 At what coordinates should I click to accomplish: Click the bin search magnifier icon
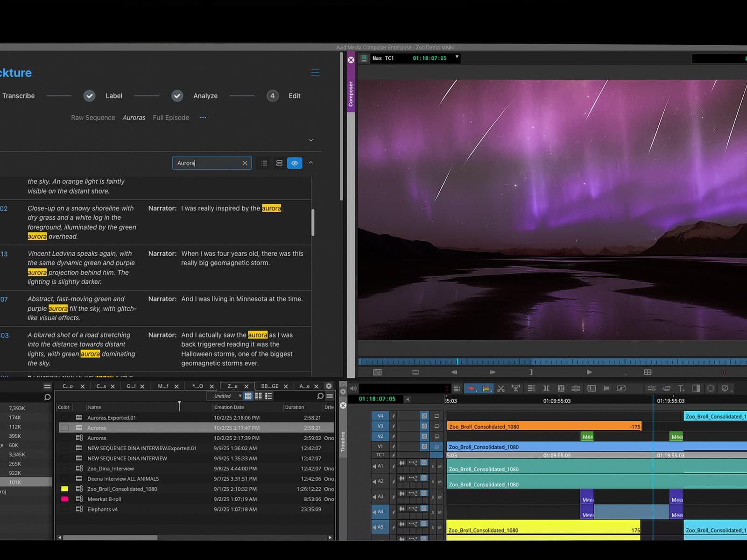pyautogui.click(x=320, y=396)
